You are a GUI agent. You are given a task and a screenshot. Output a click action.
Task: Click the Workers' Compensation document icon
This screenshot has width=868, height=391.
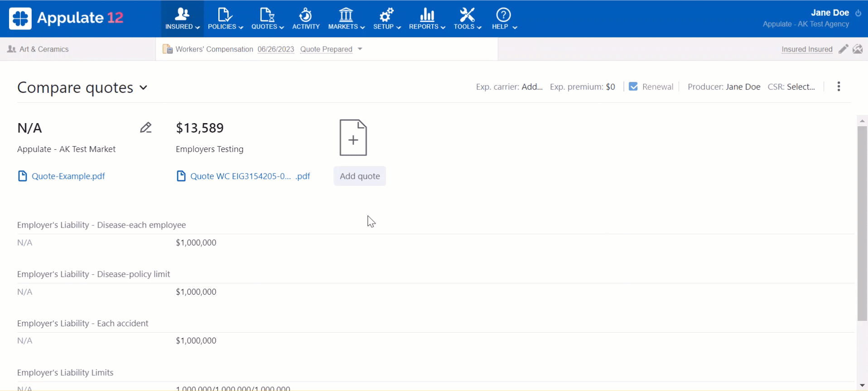click(x=167, y=49)
